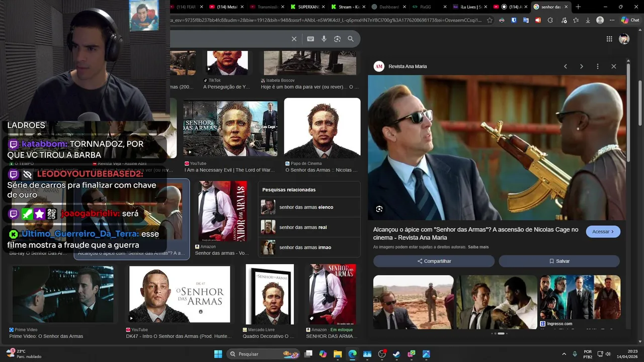Open the article title link about Nicolas Cage
644x362 pixels.
[x=475, y=233]
